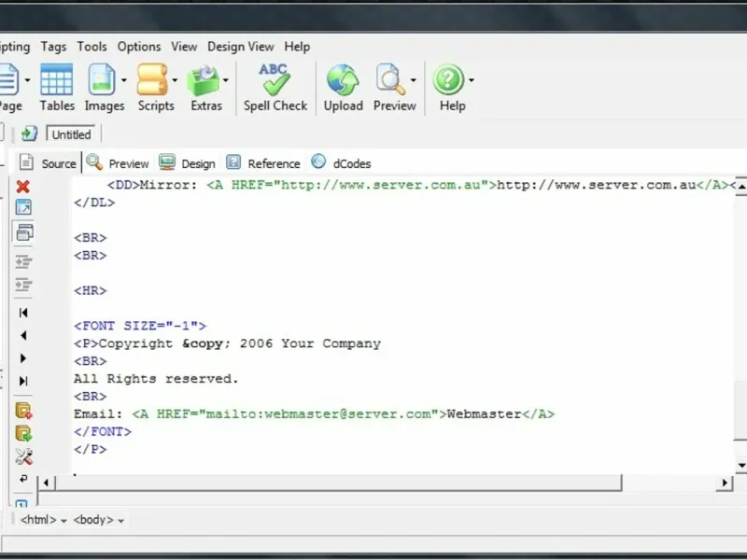The image size is (747, 560).
Task: Click the Copyright 2006 Your Company line
Action: click(x=227, y=343)
